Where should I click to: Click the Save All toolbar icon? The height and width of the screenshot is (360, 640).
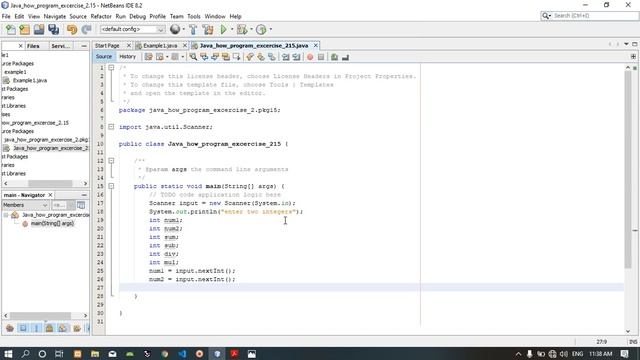click(x=53, y=29)
